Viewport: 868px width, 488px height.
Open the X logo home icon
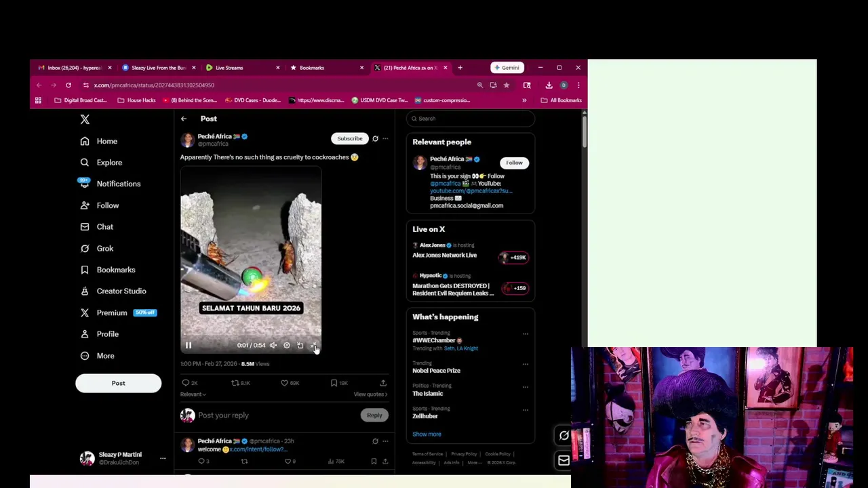point(85,119)
